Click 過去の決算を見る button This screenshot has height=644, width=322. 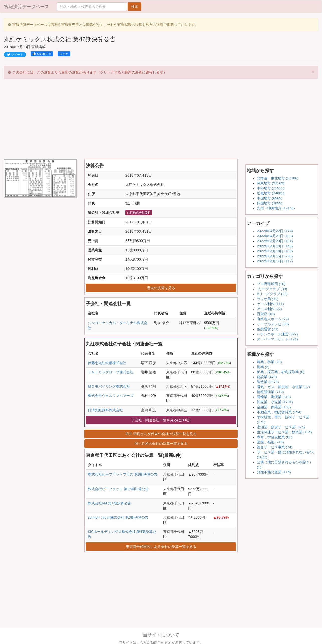click(x=161, y=288)
